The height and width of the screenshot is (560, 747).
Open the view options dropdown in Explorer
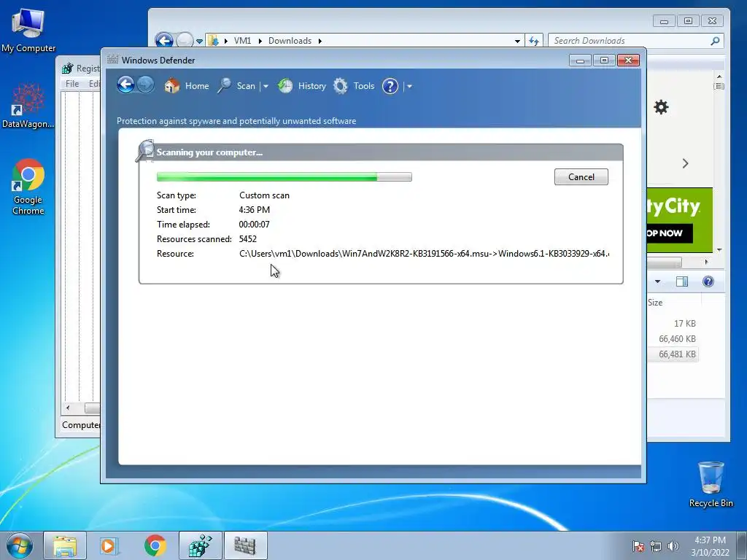click(657, 281)
